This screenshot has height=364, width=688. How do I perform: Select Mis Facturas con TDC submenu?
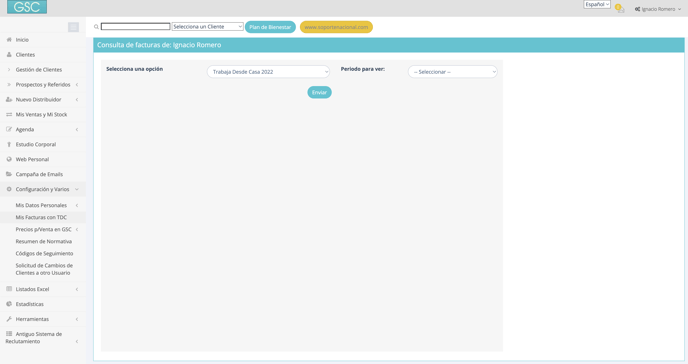pyautogui.click(x=41, y=217)
